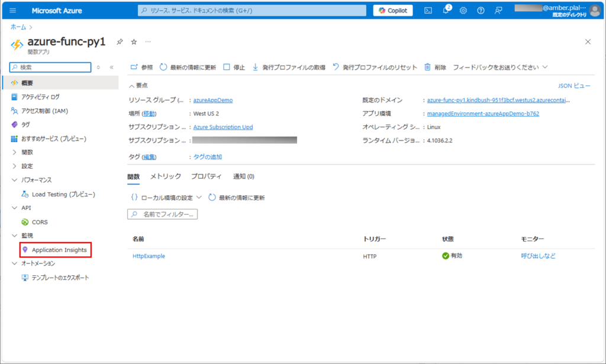Open Application Insights in the sidebar
This screenshot has height=364, width=606.
tap(59, 250)
